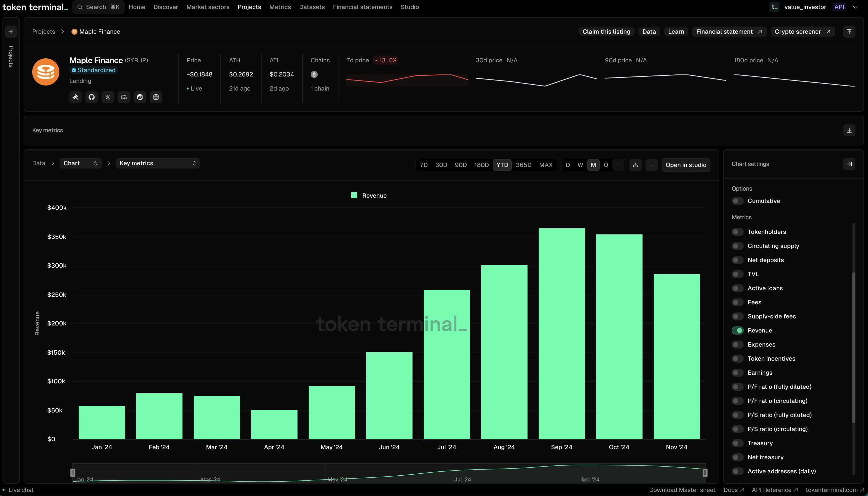Turn off the Revenue metric toggle
868x496 pixels.
coord(737,330)
